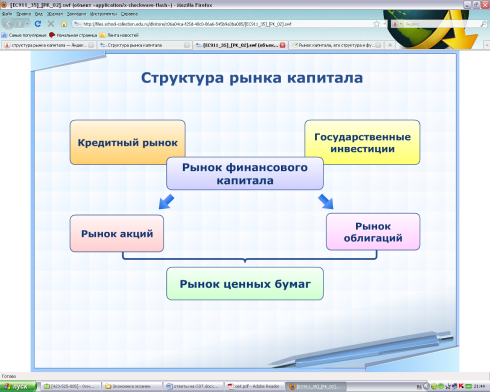Click the blue arrow pointing to Рынок облигаций
This screenshot has width=490, height=392.
click(326, 202)
